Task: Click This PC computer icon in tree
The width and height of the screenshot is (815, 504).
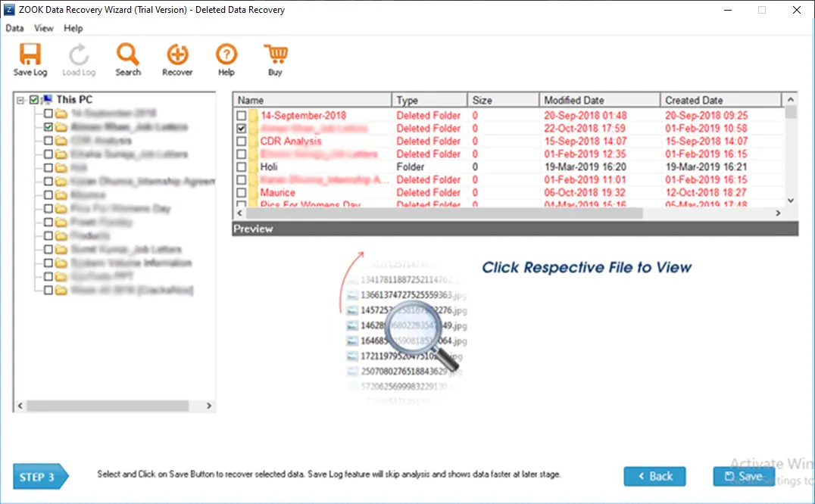Action: point(47,99)
